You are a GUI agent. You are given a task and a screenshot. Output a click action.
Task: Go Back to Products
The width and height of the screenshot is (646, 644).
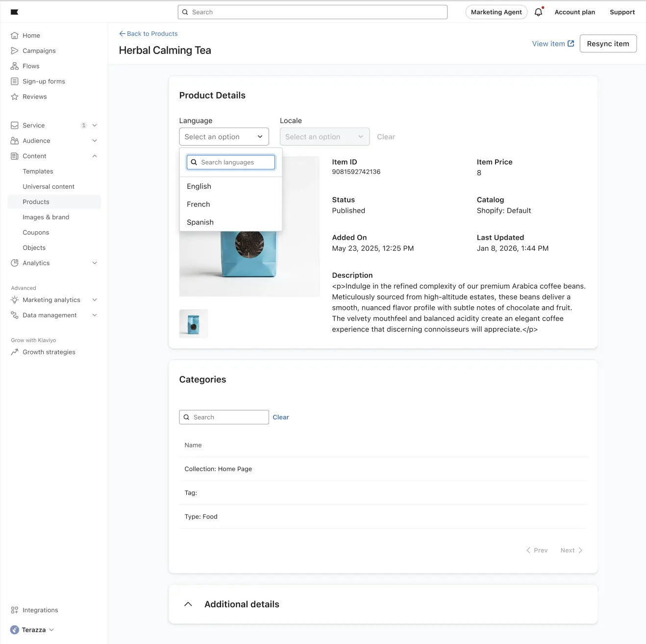click(x=149, y=33)
